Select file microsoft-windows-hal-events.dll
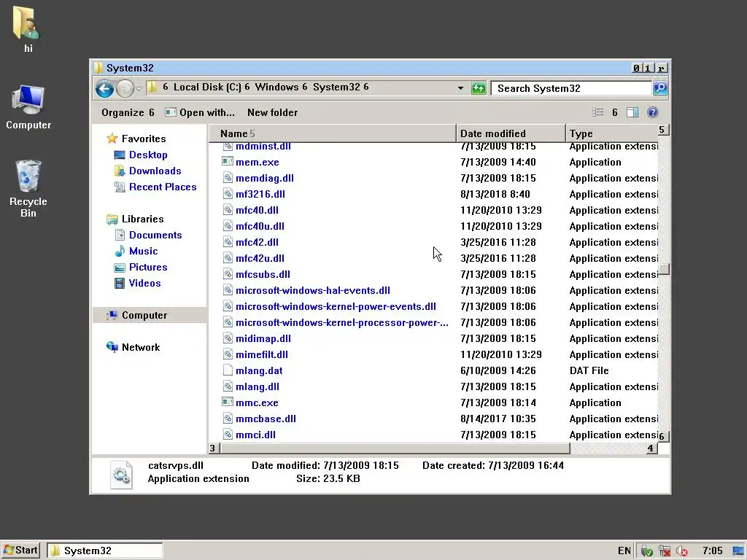Viewport: 747px width, 560px height. (x=313, y=290)
